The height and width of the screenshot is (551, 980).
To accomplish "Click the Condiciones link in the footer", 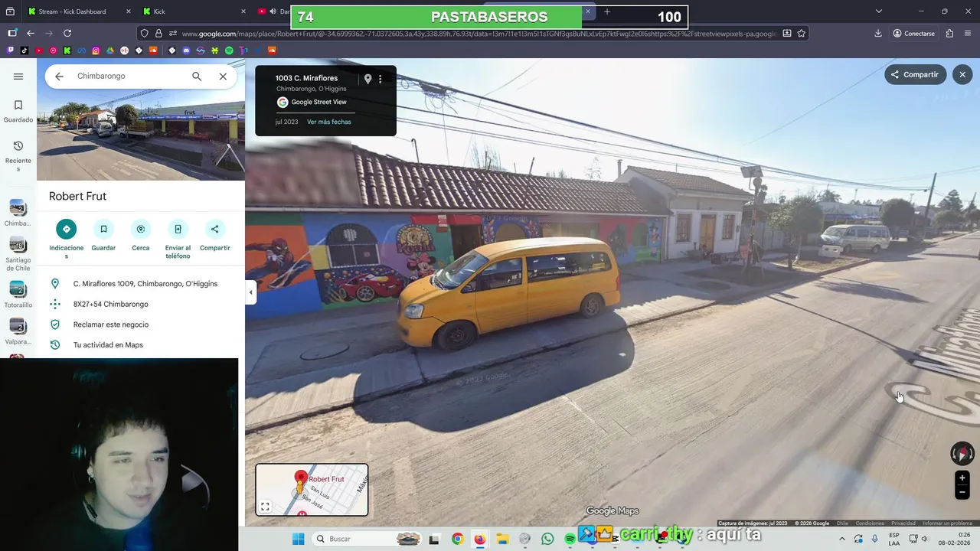I will pyautogui.click(x=870, y=523).
